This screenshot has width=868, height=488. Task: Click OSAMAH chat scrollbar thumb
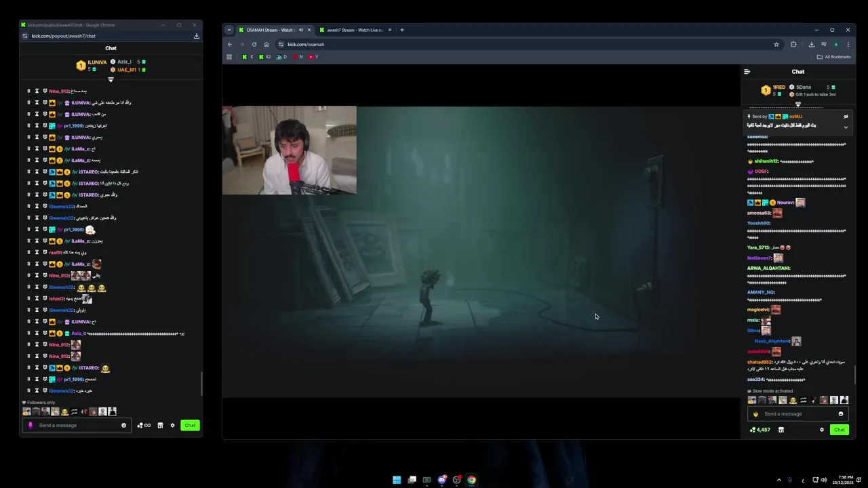[855, 374]
